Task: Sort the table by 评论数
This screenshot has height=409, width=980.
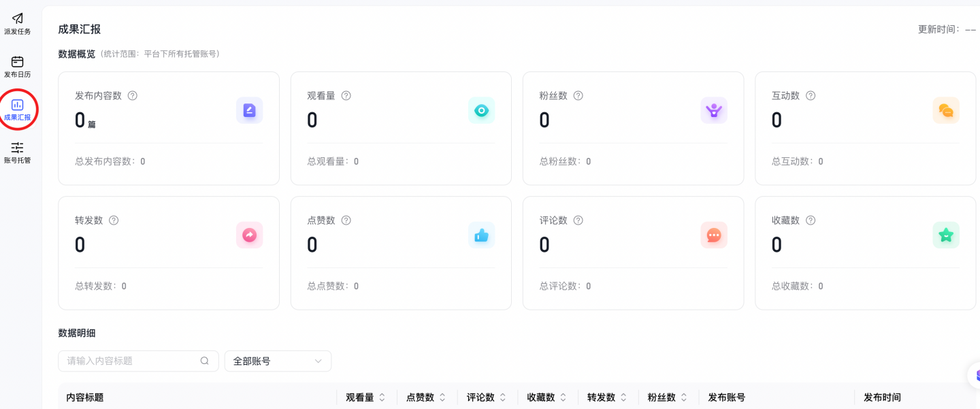Action: click(x=503, y=397)
